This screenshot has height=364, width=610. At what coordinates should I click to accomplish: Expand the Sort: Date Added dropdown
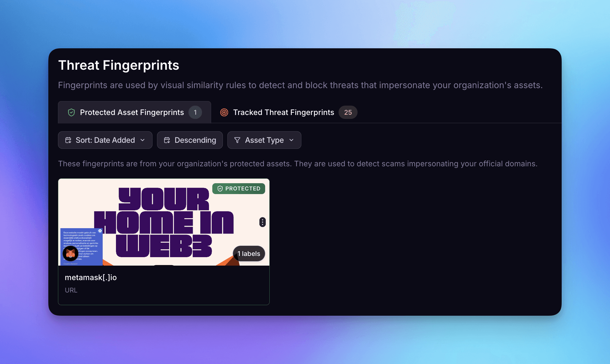point(105,140)
